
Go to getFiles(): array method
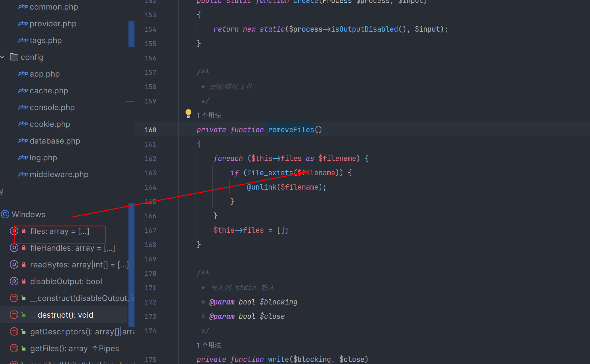click(x=59, y=348)
